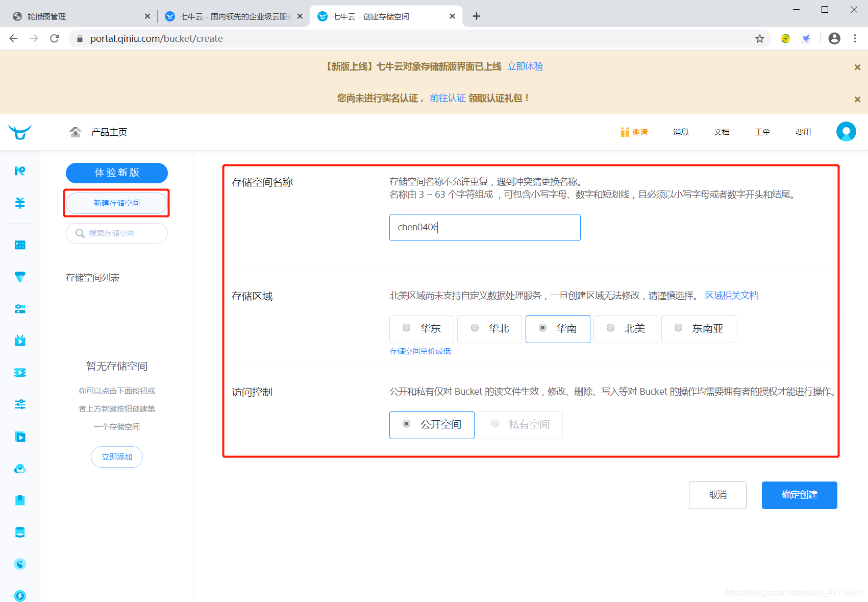Dismiss the new version banner
The image size is (868, 602).
(x=857, y=67)
